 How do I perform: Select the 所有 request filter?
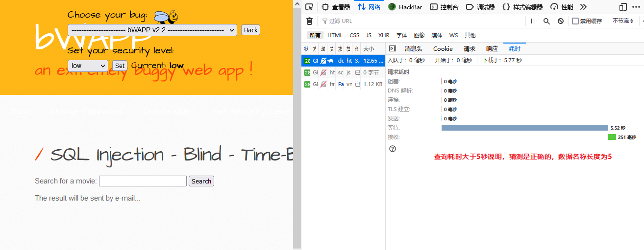point(315,35)
